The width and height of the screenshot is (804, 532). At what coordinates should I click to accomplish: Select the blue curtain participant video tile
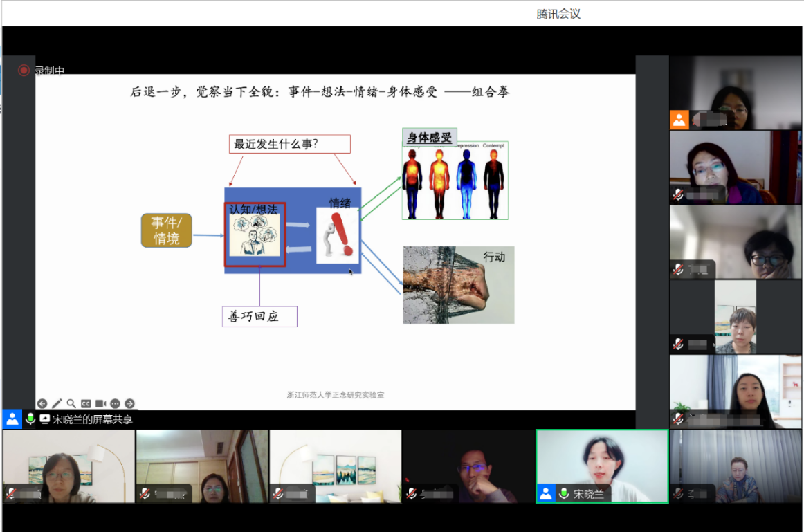[736, 392]
